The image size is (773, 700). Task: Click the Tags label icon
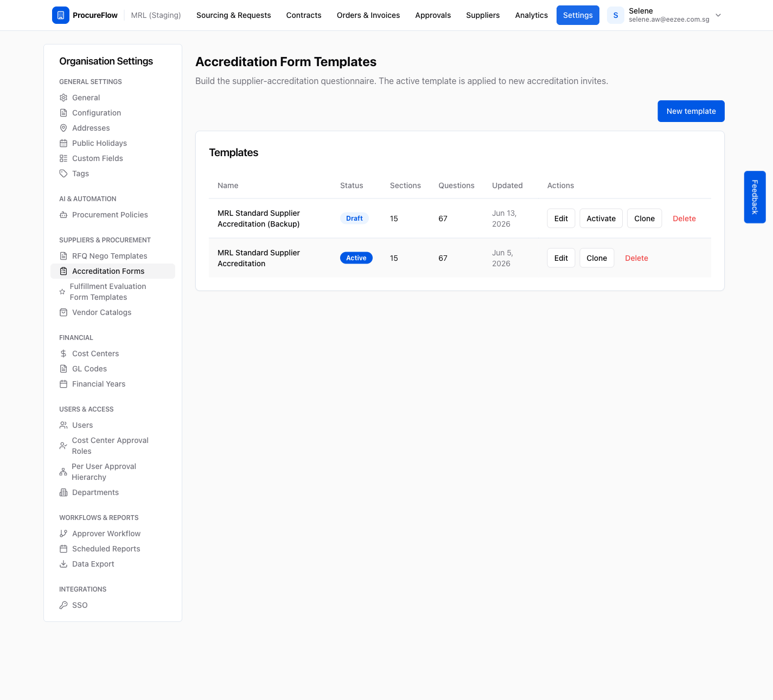click(63, 174)
